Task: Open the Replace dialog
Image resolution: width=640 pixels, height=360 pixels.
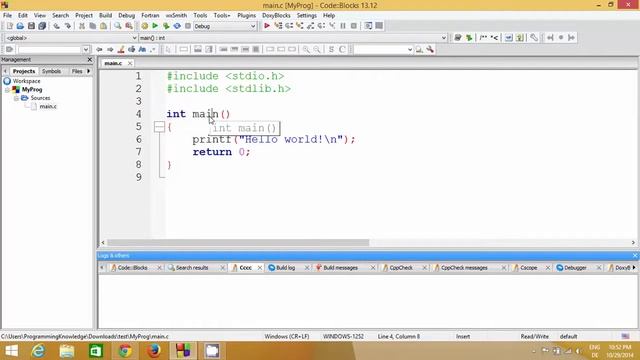Action: pos(129,26)
